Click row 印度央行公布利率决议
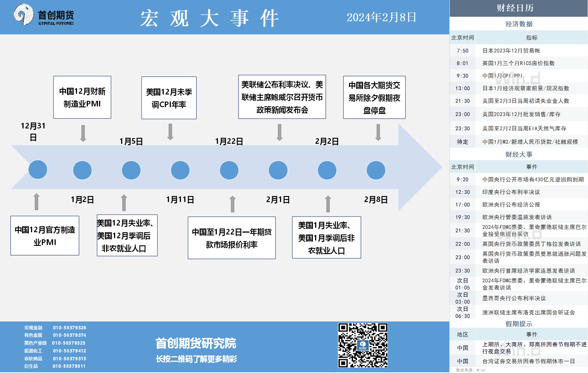 click(x=518, y=192)
